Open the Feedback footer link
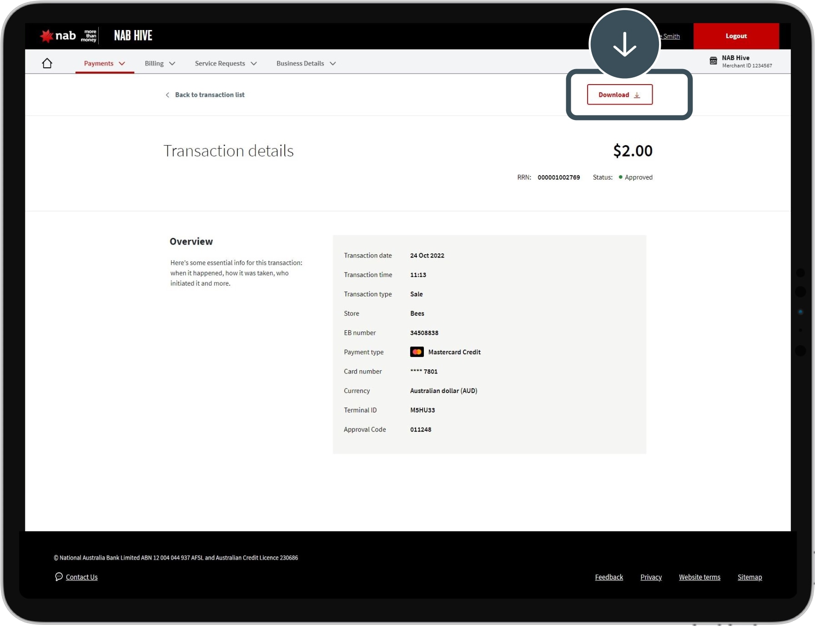The image size is (815, 644). click(609, 577)
